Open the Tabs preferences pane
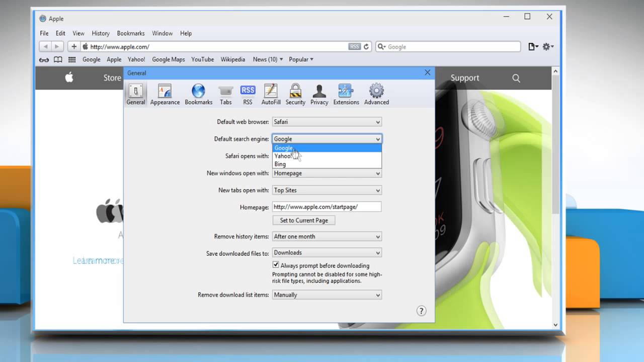The image size is (644, 362). 226,95
